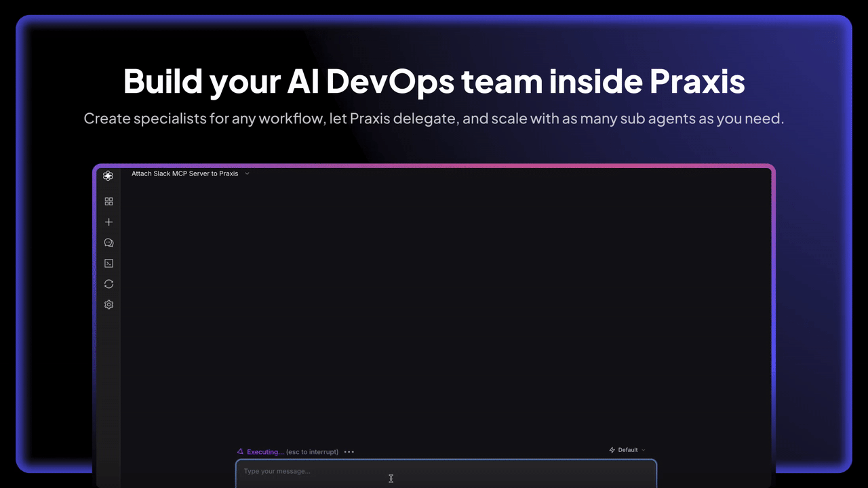Open the terminal icon in the sidebar
The height and width of the screenshot is (488, 868).
pos(108,264)
